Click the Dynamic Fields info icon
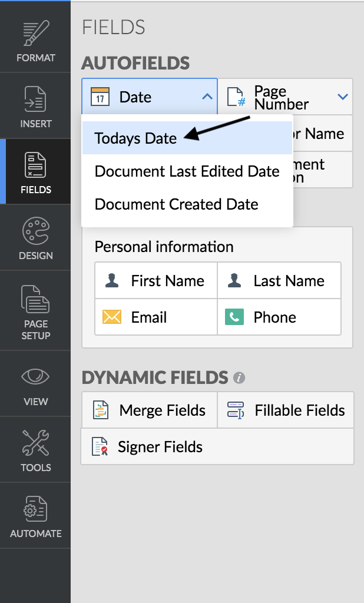Viewport: 364px width, 603px height. [x=239, y=377]
